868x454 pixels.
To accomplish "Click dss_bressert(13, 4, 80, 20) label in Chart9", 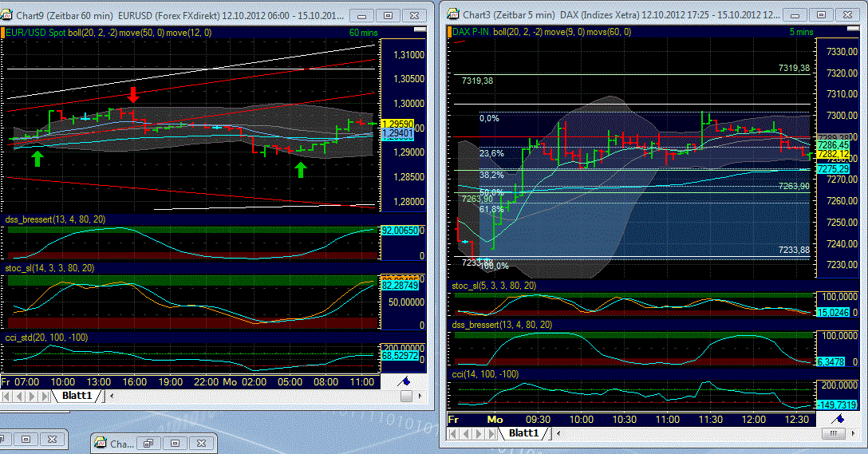I will coord(55,219).
